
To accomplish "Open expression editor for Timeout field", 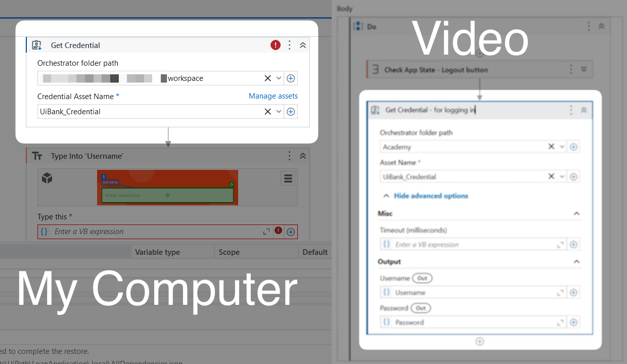I will [560, 245].
